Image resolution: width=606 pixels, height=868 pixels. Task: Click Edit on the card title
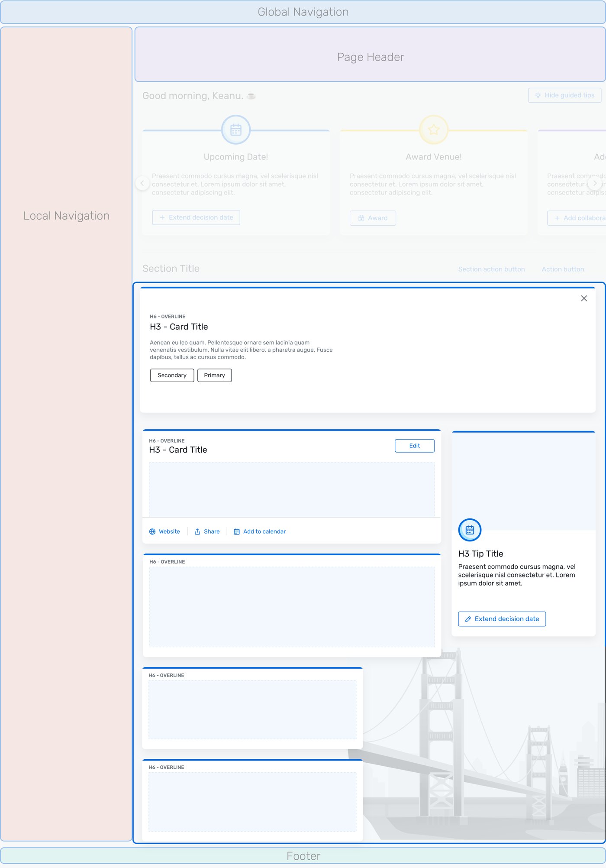click(x=414, y=446)
